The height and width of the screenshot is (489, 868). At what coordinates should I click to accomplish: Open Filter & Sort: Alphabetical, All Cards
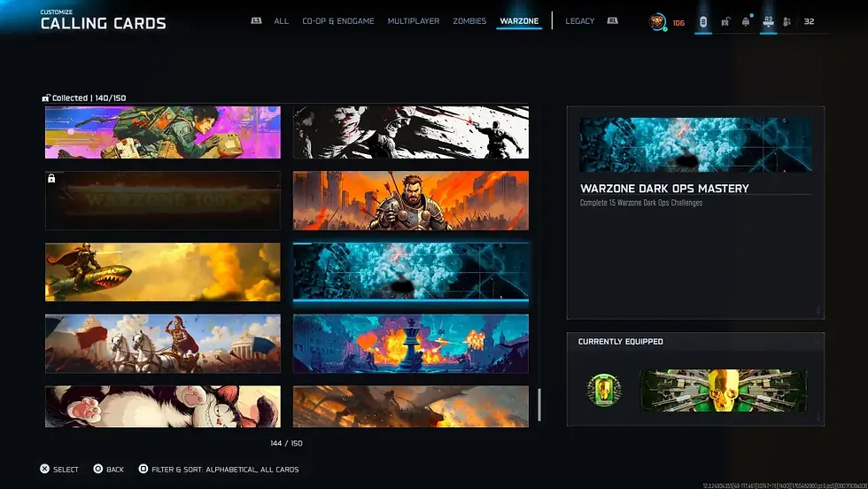(x=225, y=470)
